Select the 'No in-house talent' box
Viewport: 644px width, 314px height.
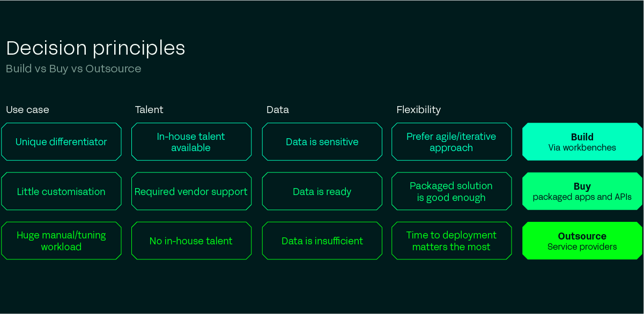click(191, 241)
